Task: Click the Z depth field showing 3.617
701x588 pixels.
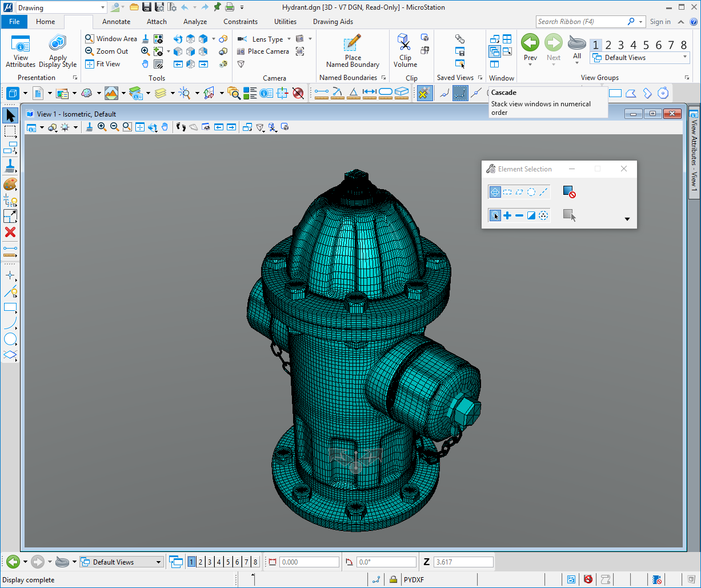Action: (x=463, y=562)
